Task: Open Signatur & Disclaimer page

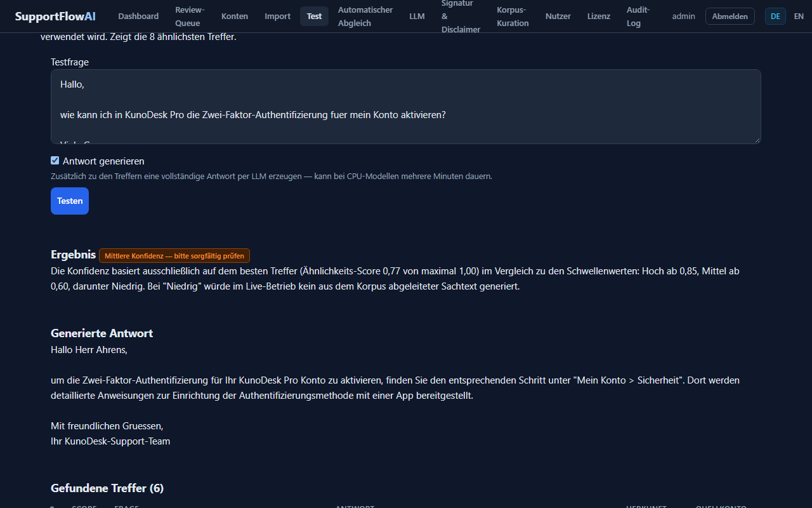Action: [461, 17]
